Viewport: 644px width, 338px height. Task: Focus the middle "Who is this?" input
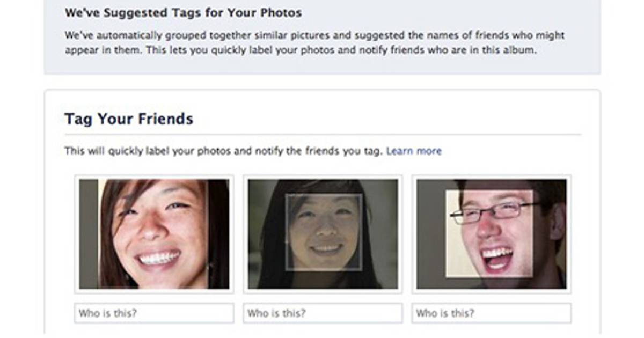click(x=323, y=313)
